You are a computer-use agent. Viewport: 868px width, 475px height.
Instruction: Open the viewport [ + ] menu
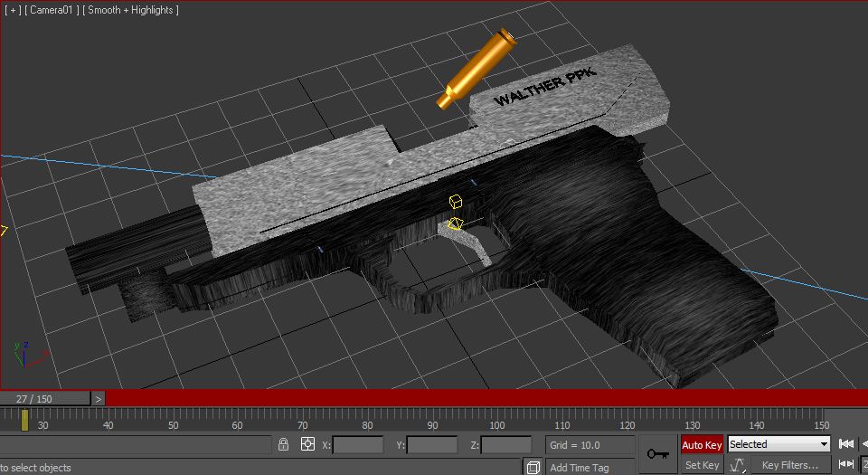(x=13, y=10)
